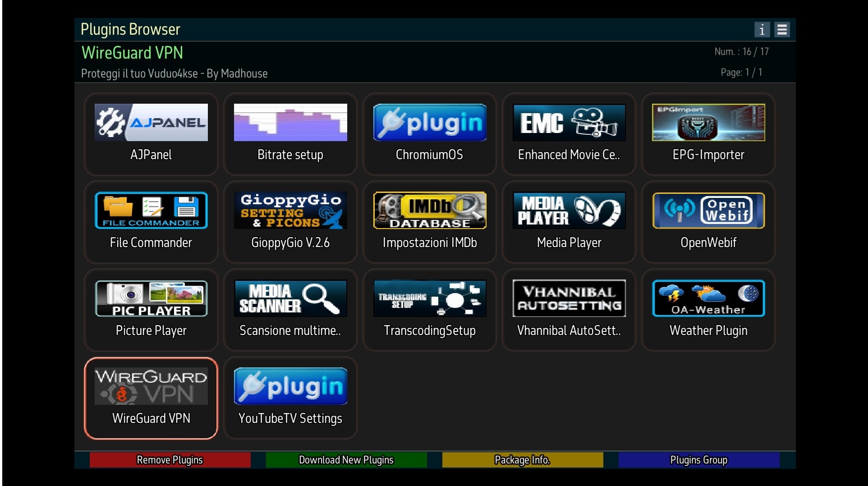Select the 'Picture Player' label text
Image resolution: width=868 pixels, height=486 pixels.
tap(151, 330)
